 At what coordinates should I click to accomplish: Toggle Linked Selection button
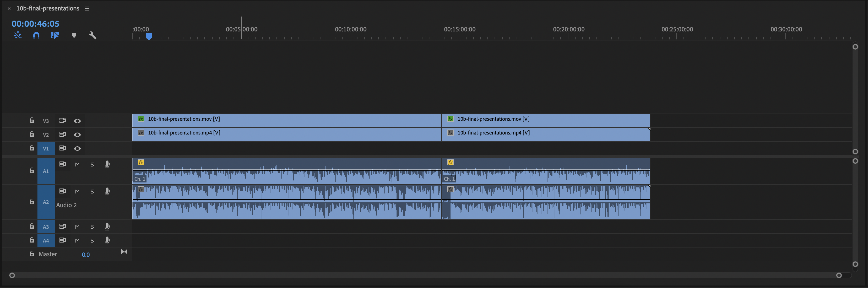pos(55,35)
